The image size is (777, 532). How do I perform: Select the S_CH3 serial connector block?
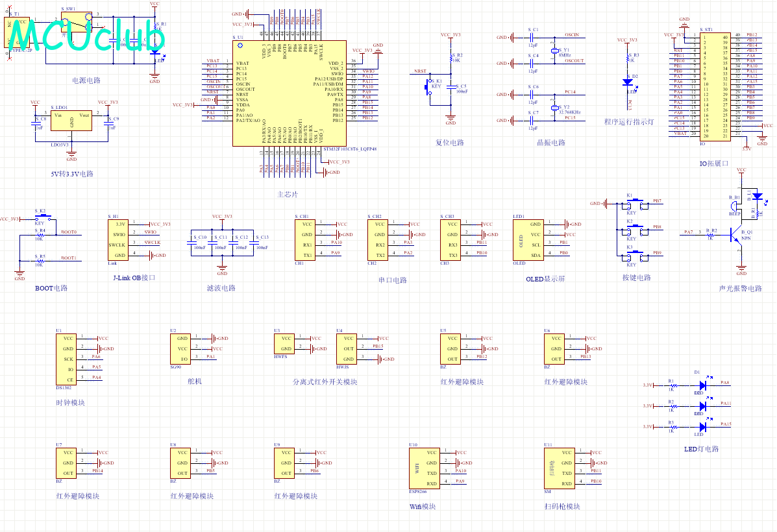[x=450, y=240]
